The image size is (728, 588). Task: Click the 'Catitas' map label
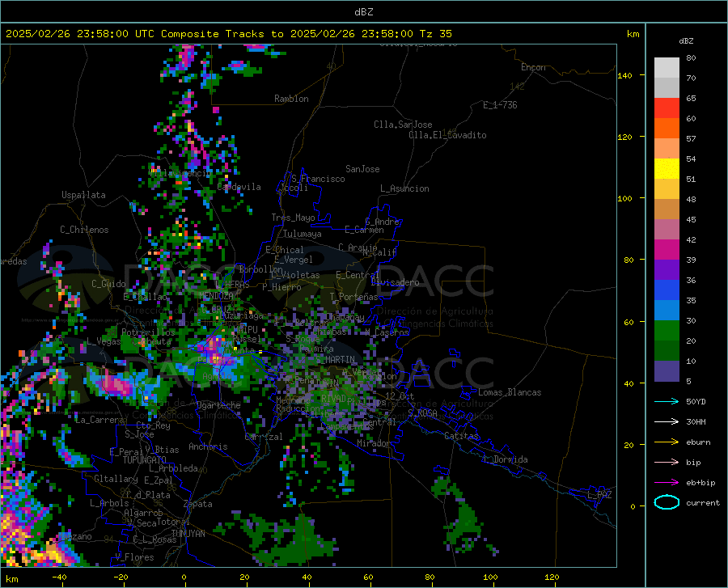(x=461, y=436)
